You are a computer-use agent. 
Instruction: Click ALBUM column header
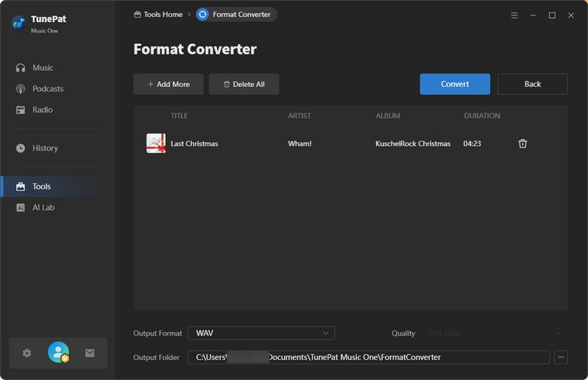(x=388, y=116)
